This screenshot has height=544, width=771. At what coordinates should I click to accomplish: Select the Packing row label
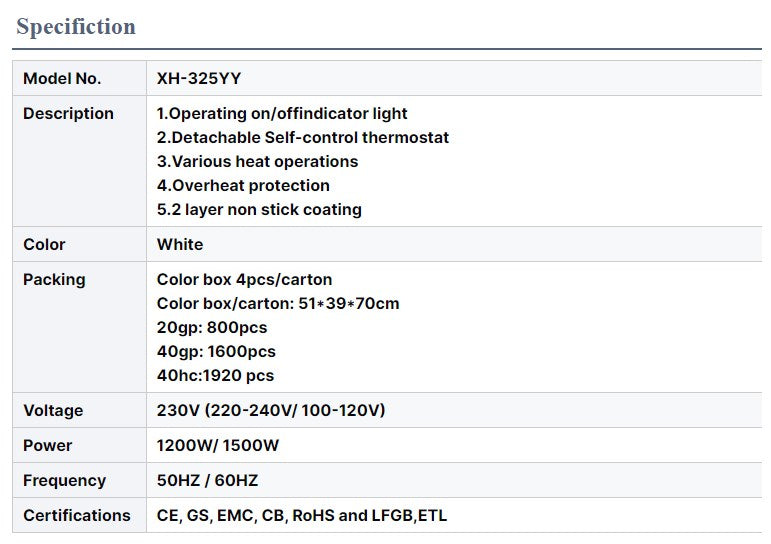click(54, 280)
